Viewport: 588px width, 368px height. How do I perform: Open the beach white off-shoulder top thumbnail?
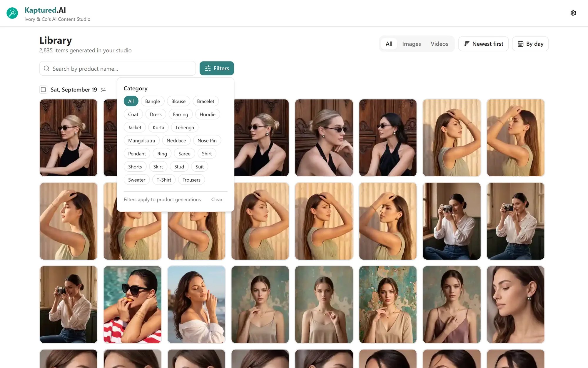pyautogui.click(x=196, y=304)
